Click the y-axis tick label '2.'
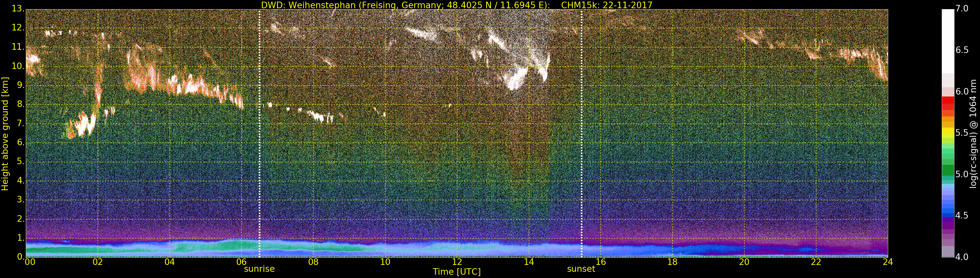This screenshot has height=278, width=980. (x=21, y=218)
